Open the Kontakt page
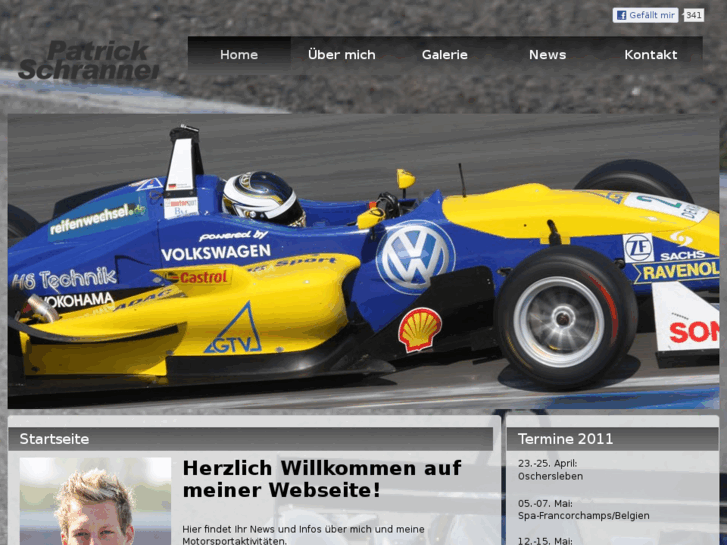 point(650,55)
